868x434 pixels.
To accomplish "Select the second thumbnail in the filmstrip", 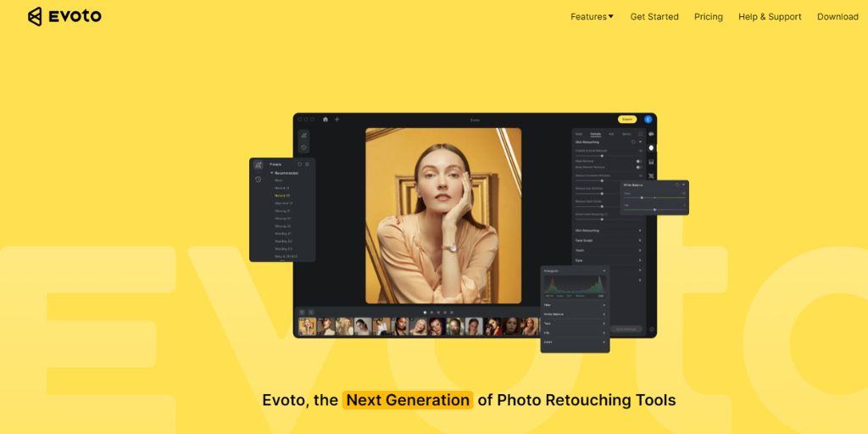I will pos(326,326).
